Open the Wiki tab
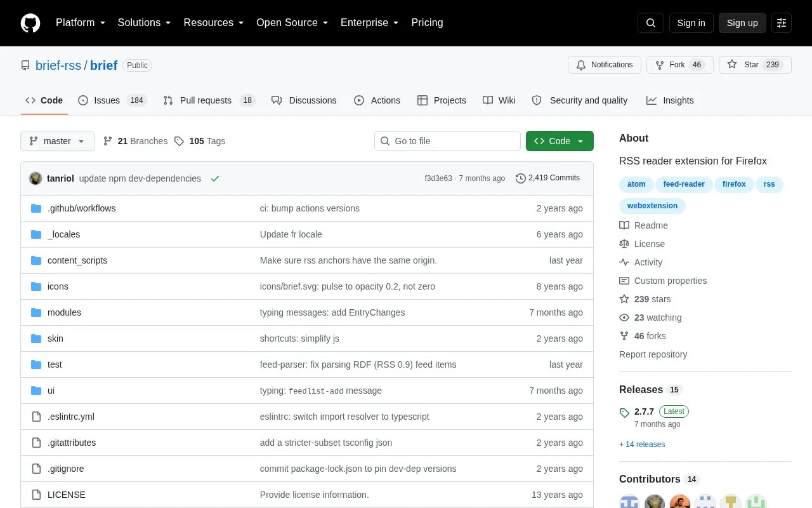Screen dimensions: 812x508 coord(499,100)
